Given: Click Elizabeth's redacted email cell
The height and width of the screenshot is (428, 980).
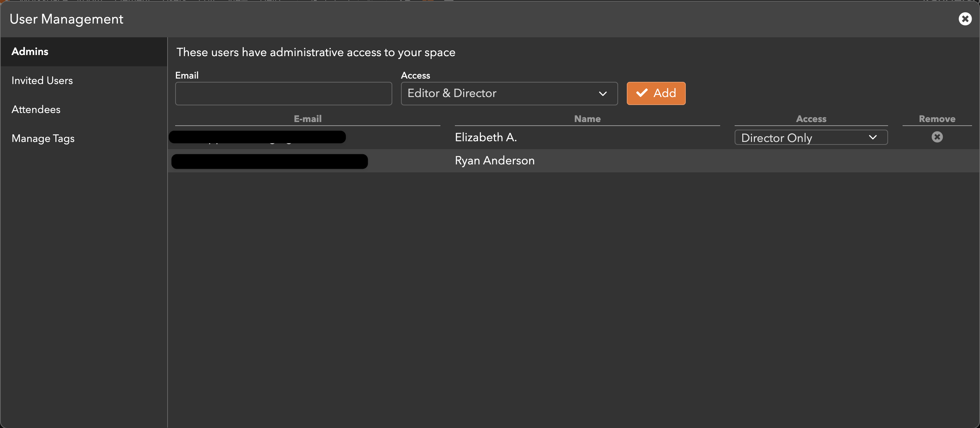Looking at the screenshot, I should tap(257, 137).
